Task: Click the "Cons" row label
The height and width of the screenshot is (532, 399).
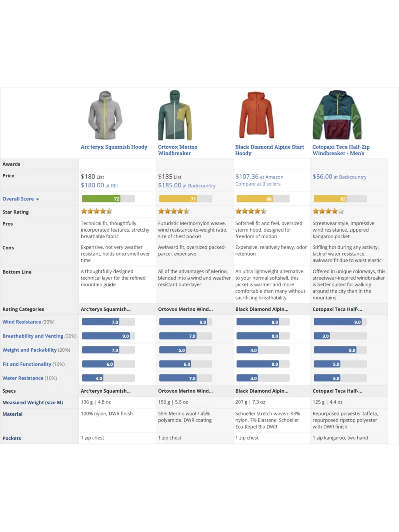Action: tap(8, 248)
